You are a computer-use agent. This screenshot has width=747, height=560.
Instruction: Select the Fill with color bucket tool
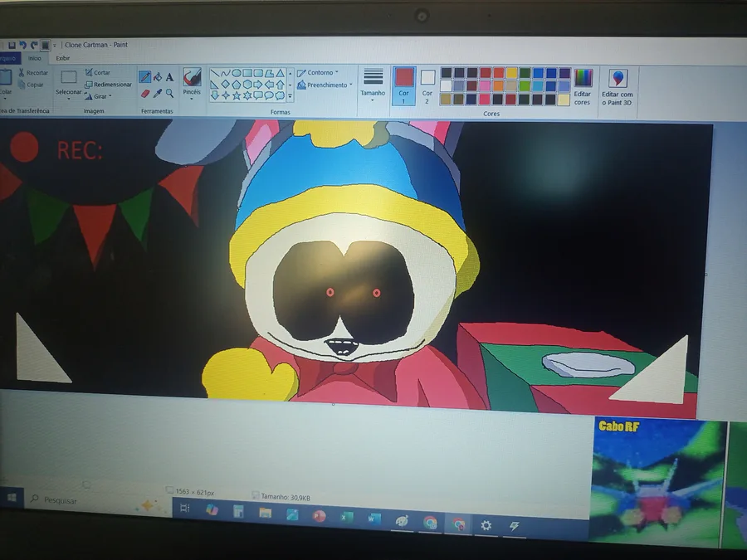(x=158, y=77)
